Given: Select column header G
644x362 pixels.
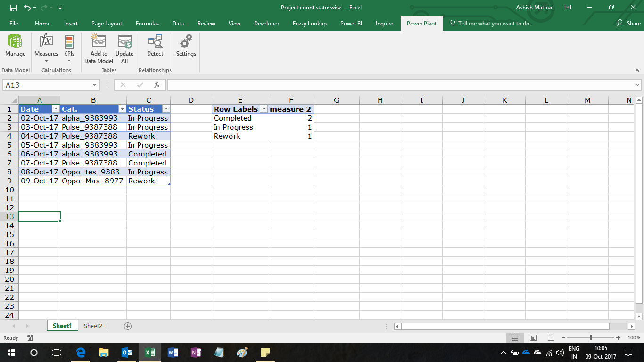Looking at the screenshot, I should [x=337, y=100].
